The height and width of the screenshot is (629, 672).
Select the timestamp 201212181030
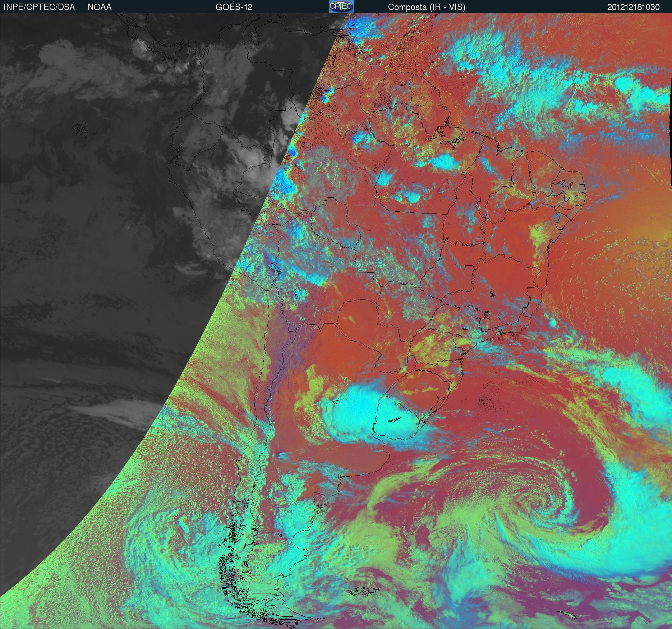tap(634, 7)
